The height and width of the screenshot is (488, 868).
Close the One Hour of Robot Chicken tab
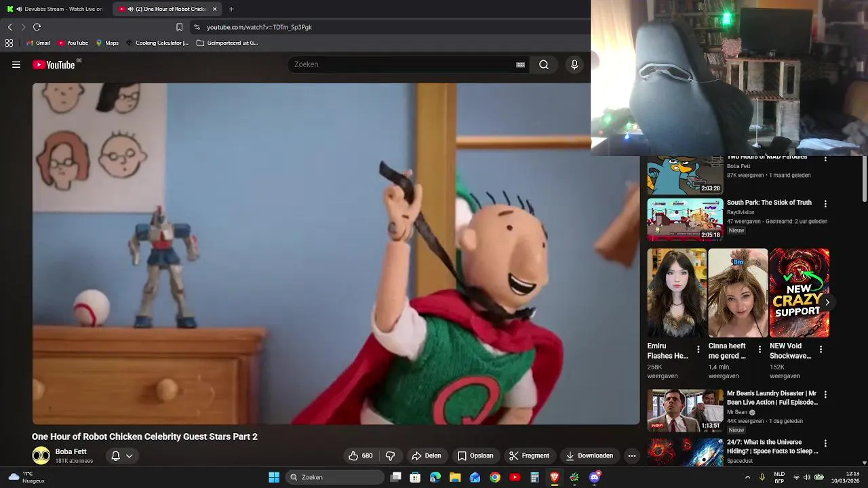215,9
